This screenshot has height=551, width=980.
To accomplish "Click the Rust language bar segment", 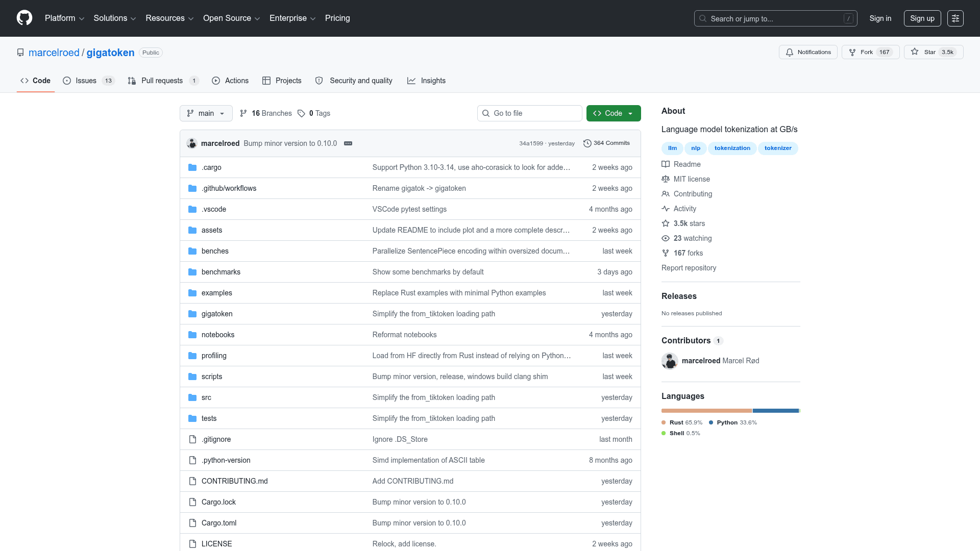I will tap(706, 411).
